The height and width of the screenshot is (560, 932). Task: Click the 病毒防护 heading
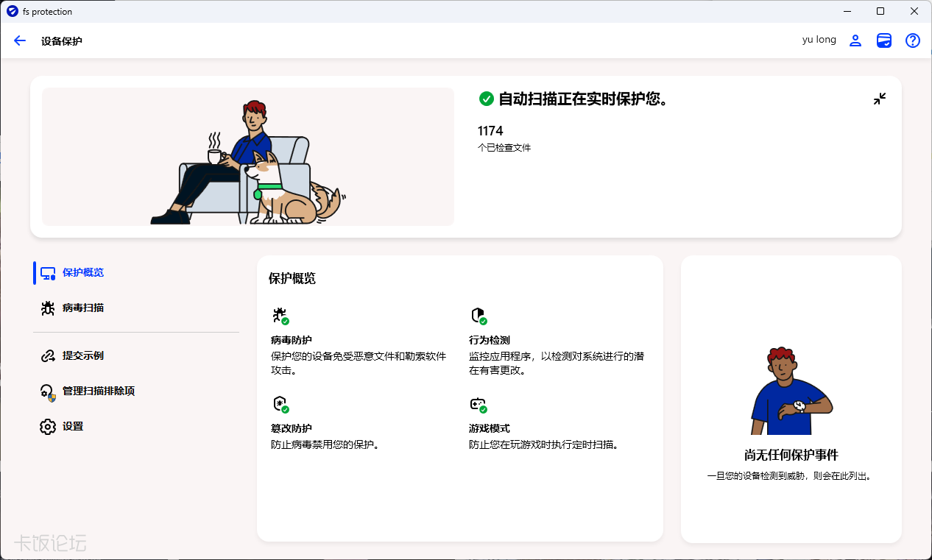coord(292,341)
